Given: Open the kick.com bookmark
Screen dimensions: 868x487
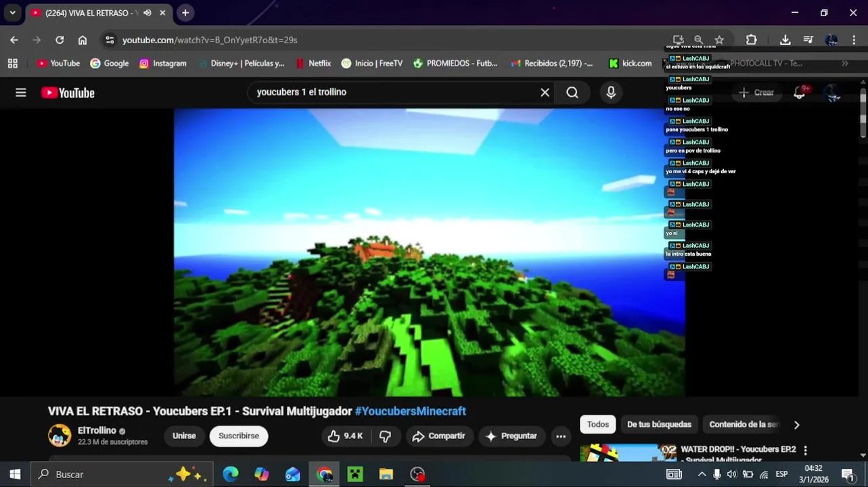Looking at the screenshot, I should [630, 64].
